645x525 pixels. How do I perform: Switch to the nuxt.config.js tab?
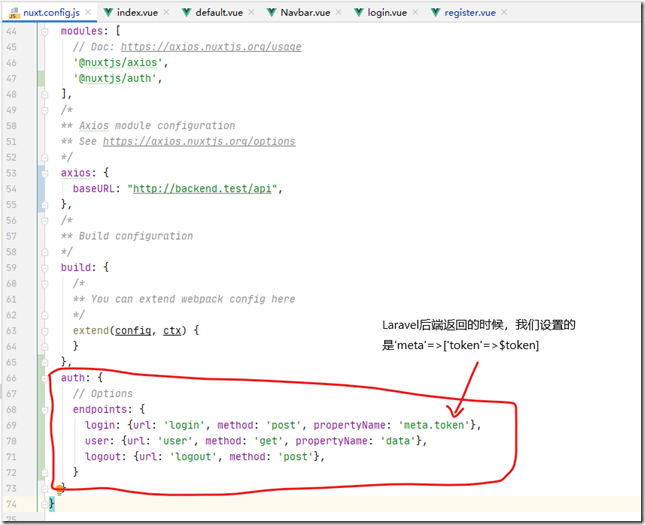[x=51, y=12]
